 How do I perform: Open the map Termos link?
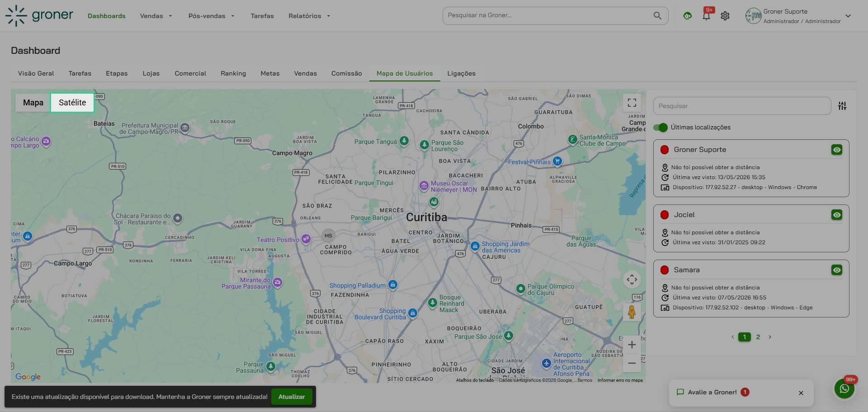pyautogui.click(x=585, y=380)
